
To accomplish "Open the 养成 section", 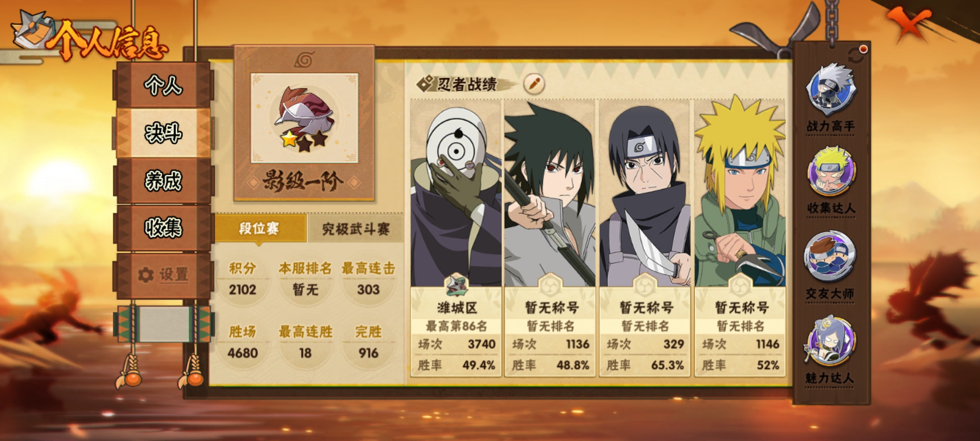I will [163, 180].
